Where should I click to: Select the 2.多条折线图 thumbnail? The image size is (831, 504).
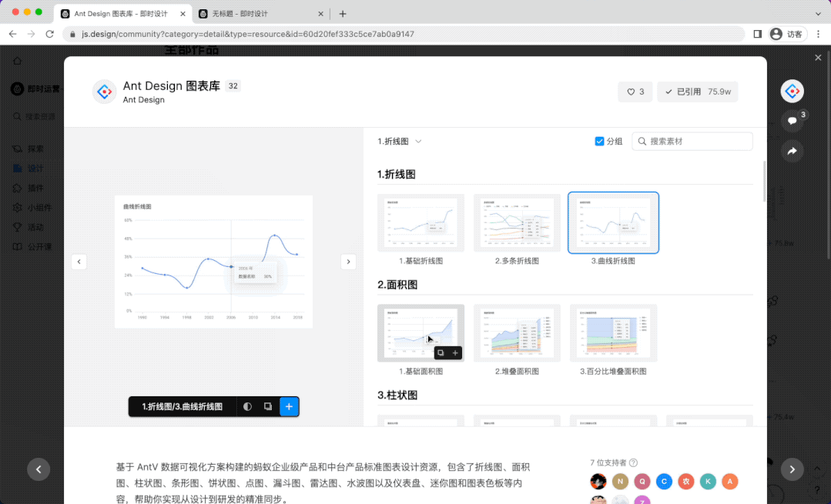[x=517, y=223]
